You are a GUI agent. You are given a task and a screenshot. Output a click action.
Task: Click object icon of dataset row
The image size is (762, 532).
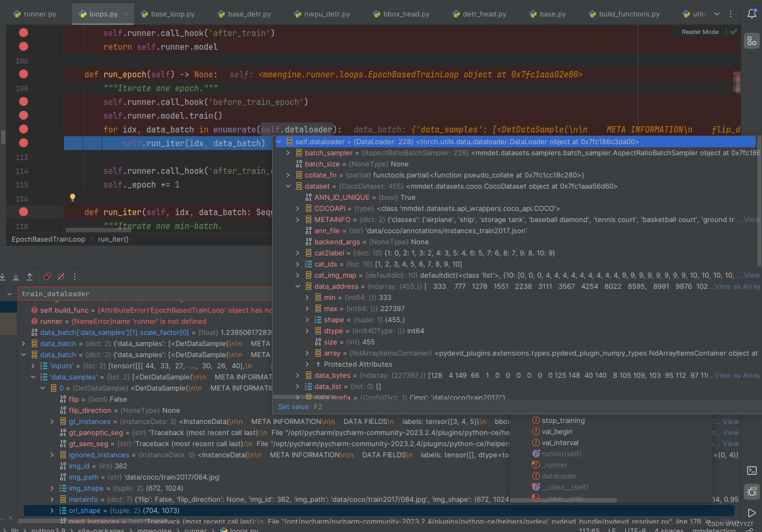pos(299,186)
